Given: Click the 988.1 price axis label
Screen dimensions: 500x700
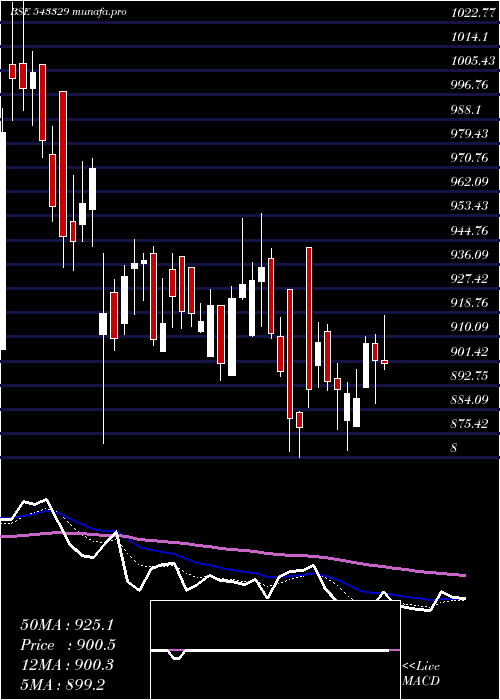Looking at the screenshot, I should pyautogui.click(x=466, y=109).
